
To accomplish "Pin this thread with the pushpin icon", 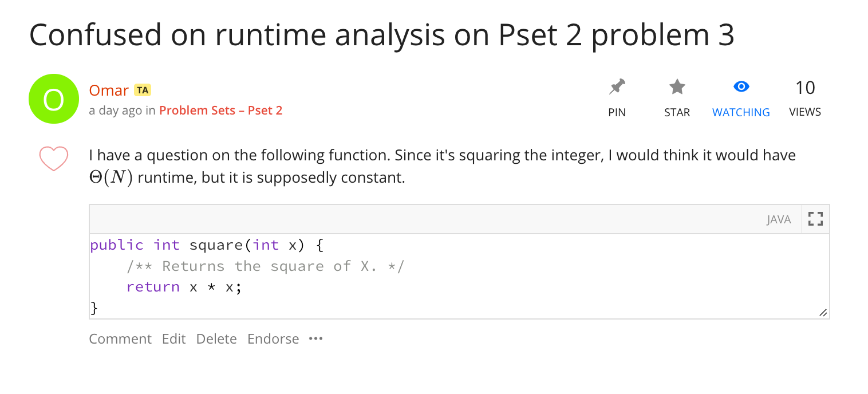I will tap(617, 88).
